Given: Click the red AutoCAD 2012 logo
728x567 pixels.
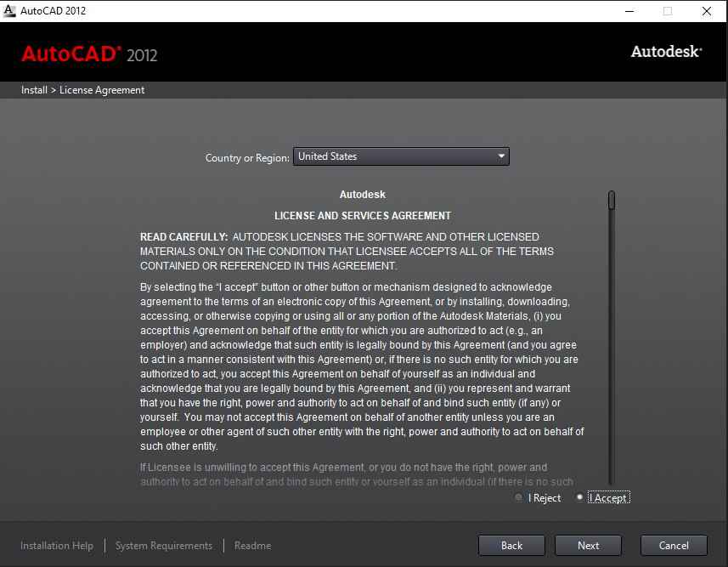Looking at the screenshot, I should [89, 54].
